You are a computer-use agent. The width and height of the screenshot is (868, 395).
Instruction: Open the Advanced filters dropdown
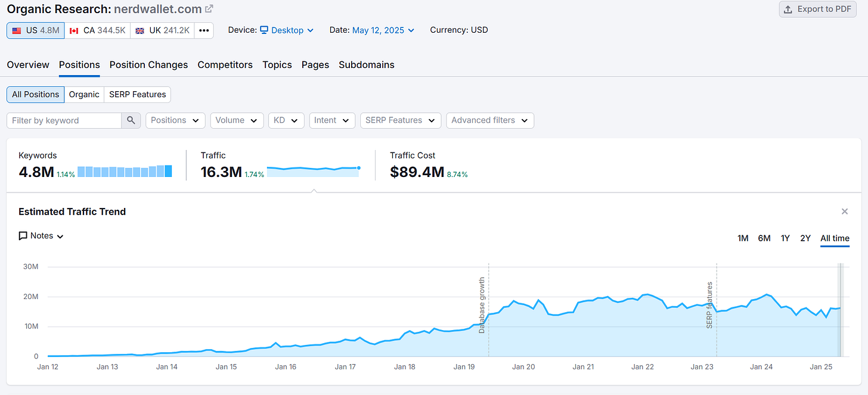click(x=490, y=120)
